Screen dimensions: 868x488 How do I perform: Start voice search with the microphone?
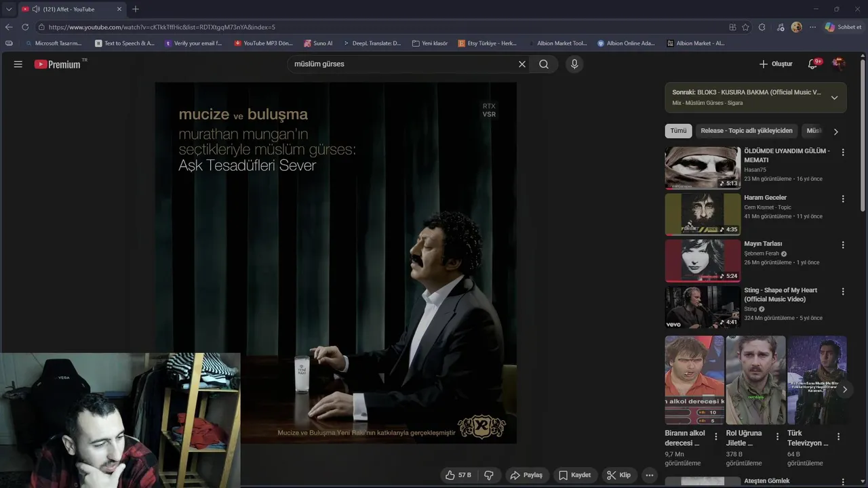click(574, 64)
